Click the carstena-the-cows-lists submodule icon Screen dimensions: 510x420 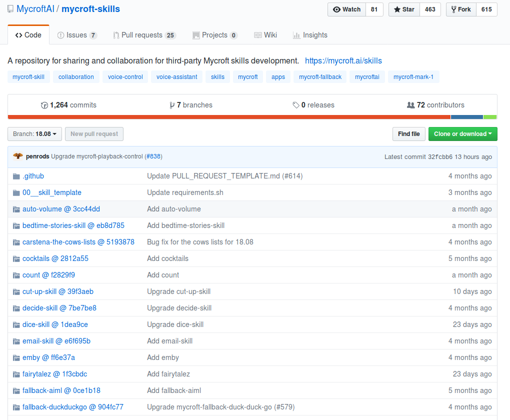[16, 242]
